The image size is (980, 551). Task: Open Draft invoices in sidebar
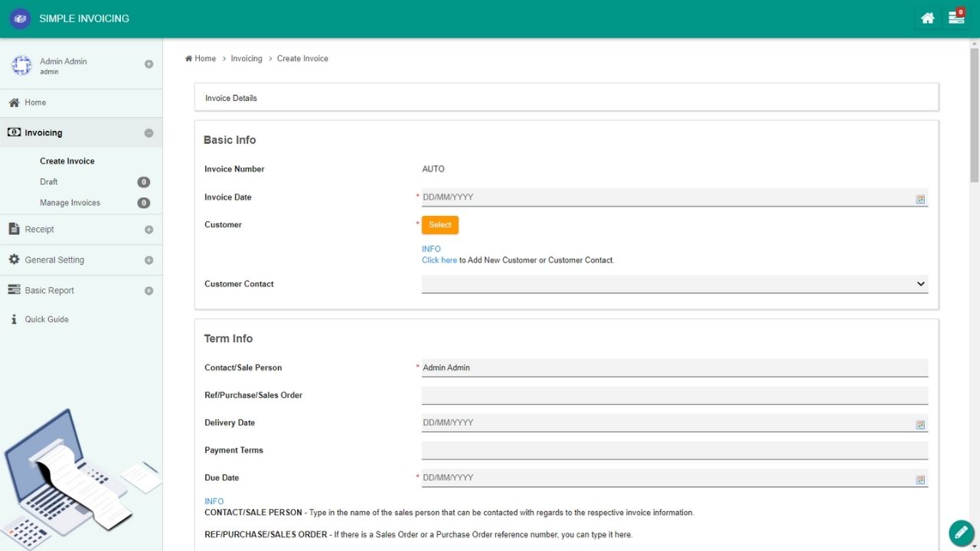point(49,182)
